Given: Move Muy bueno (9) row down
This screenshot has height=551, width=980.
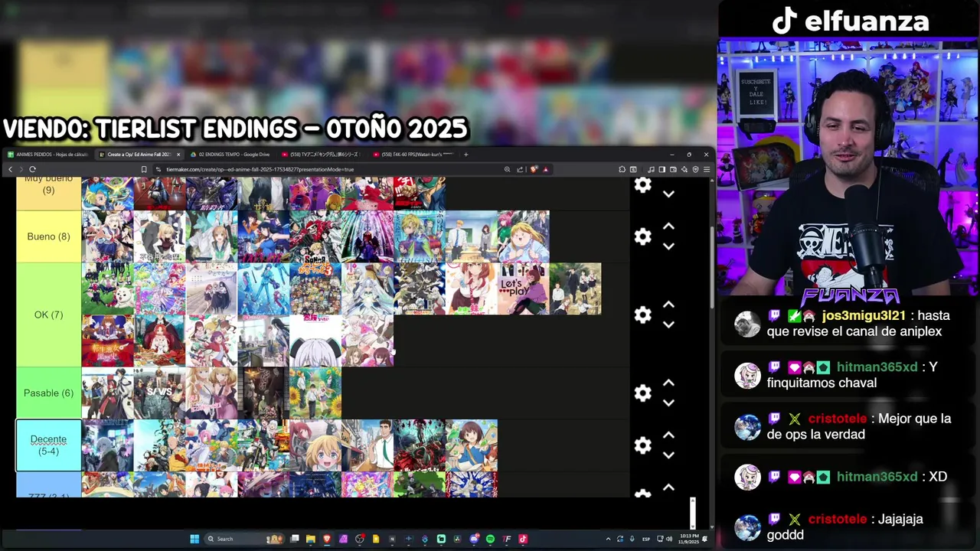Looking at the screenshot, I should tap(668, 194).
